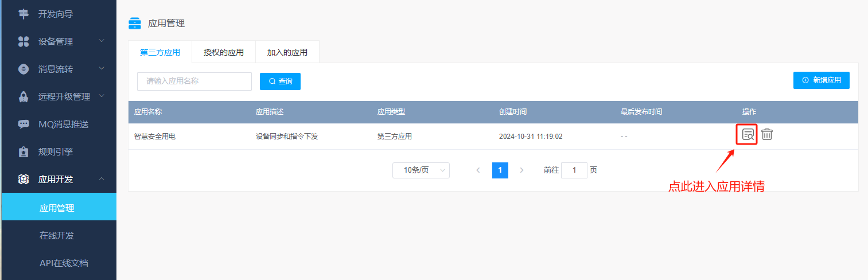Viewport: 868px width, 280px height.
Task: Switch to the 加入的应用 tab
Action: (287, 52)
